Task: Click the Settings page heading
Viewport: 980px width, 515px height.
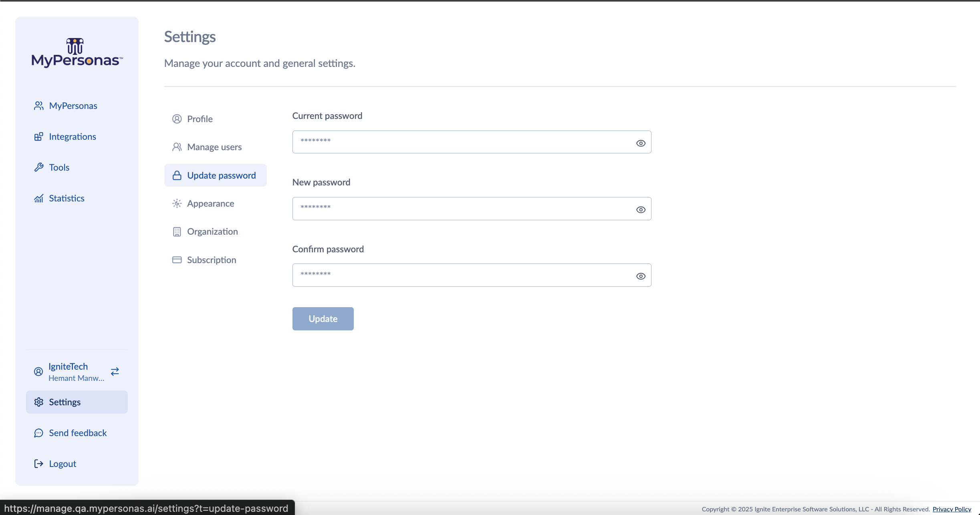Action: (x=190, y=37)
